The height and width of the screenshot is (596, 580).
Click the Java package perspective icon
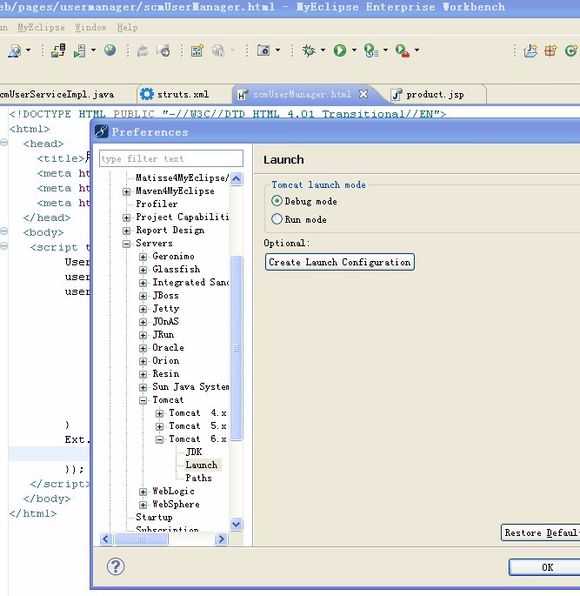[x=550, y=50]
